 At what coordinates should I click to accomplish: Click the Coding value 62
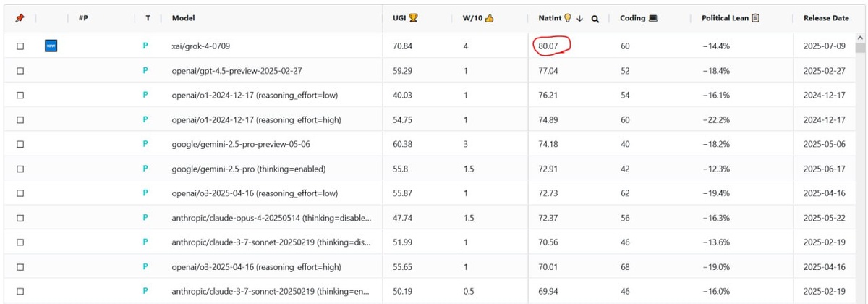point(625,193)
